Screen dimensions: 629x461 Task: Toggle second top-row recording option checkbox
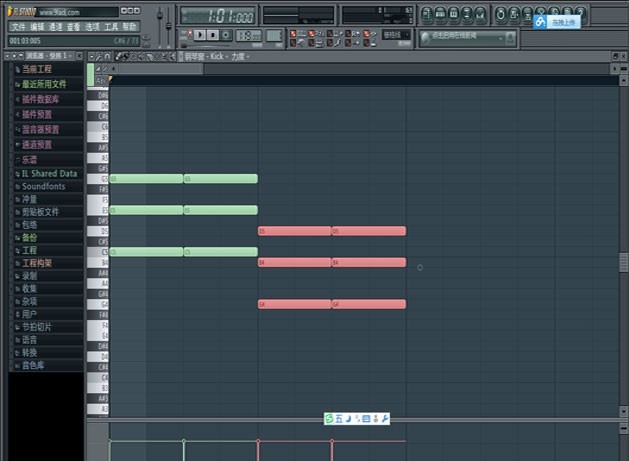coord(312,34)
